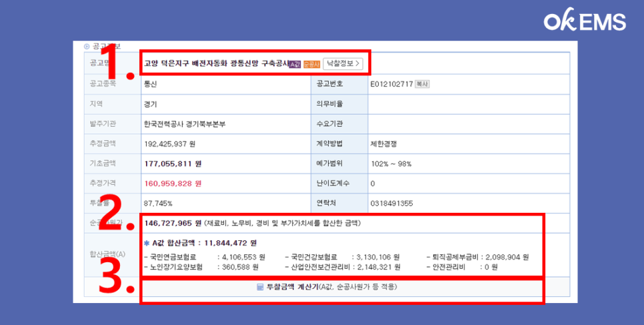The image size is (644, 325).
Task: Open the 투찰금액 계산기 link
Action: pyautogui.click(x=331, y=287)
